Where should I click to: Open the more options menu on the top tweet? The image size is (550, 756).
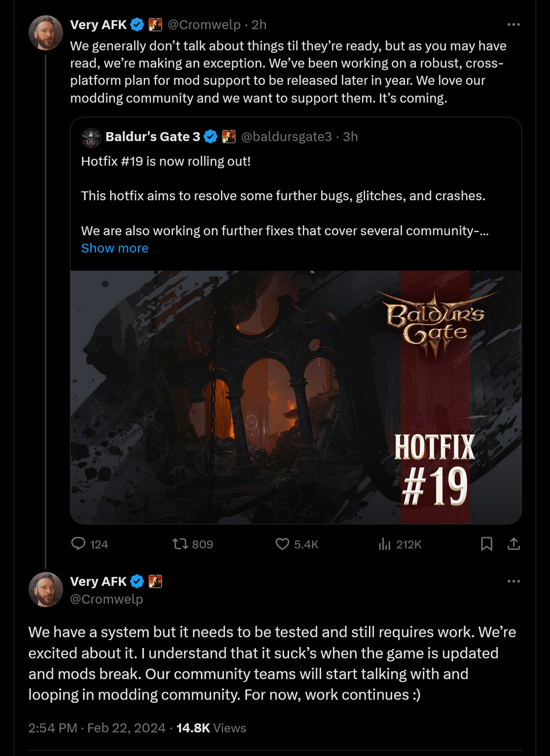[x=514, y=24]
